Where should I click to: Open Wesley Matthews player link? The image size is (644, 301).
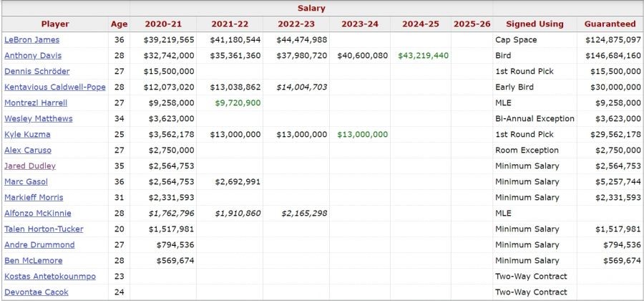coord(38,118)
